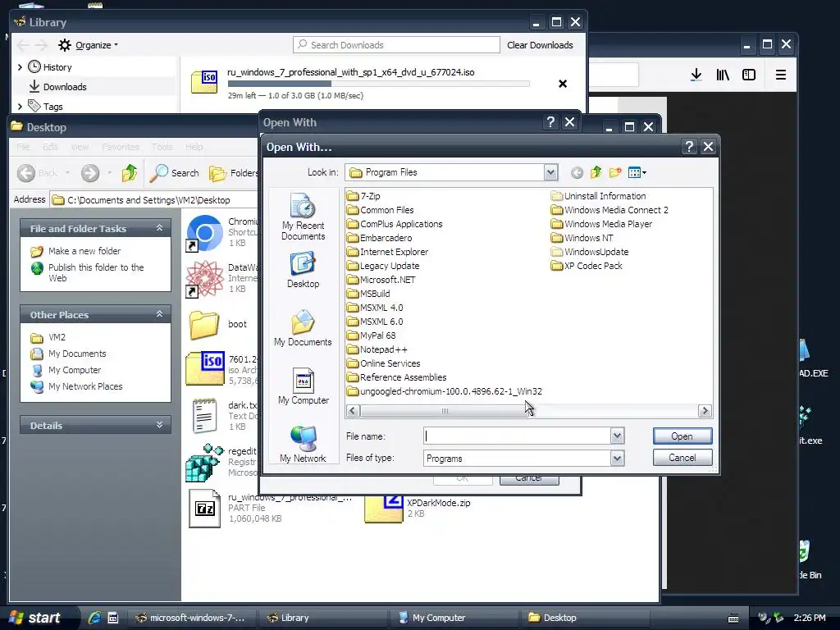Expand the History tree item in Library
This screenshot has height=630, width=840.
click(x=20, y=67)
